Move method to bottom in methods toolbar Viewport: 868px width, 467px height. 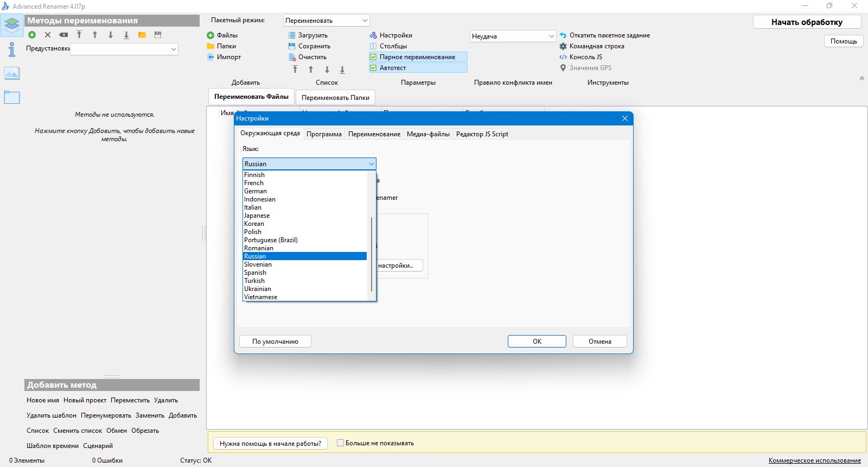pos(126,35)
